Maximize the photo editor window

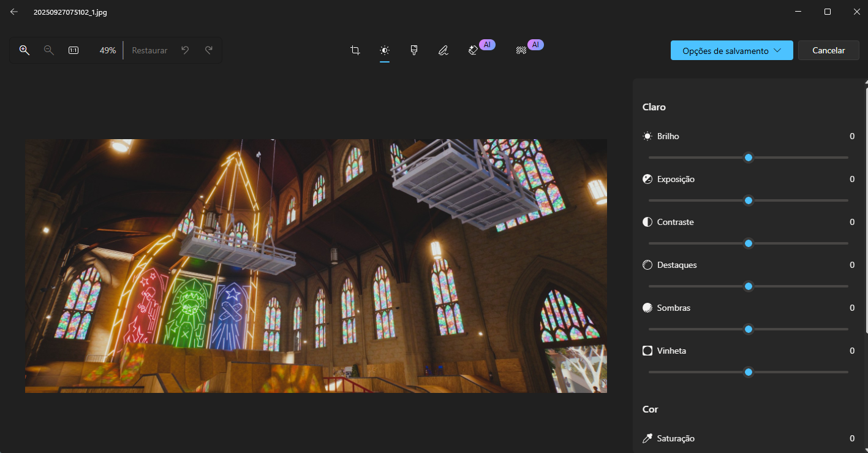[x=828, y=12]
